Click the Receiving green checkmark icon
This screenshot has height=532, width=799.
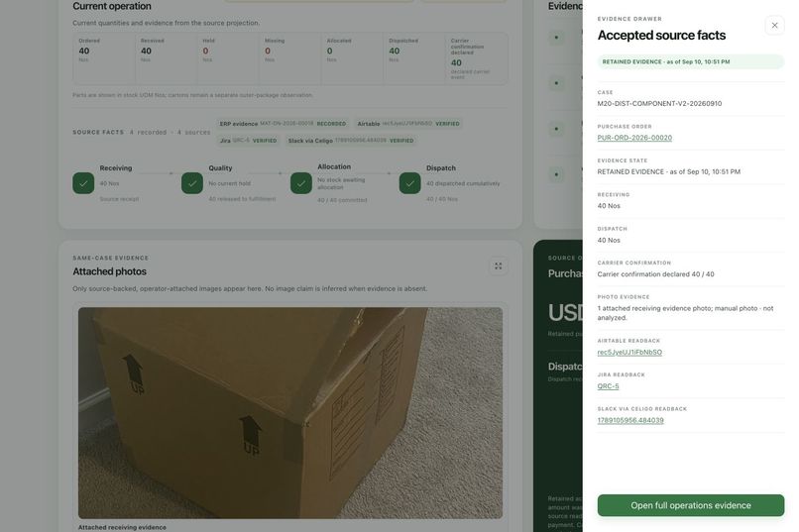83,183
